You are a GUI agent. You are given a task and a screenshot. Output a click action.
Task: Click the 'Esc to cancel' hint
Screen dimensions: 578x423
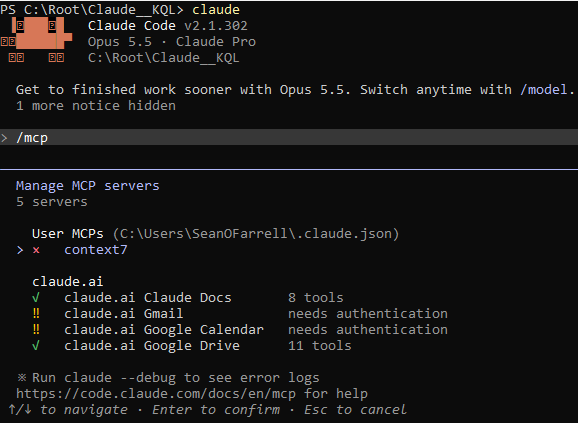click(355, 410)
